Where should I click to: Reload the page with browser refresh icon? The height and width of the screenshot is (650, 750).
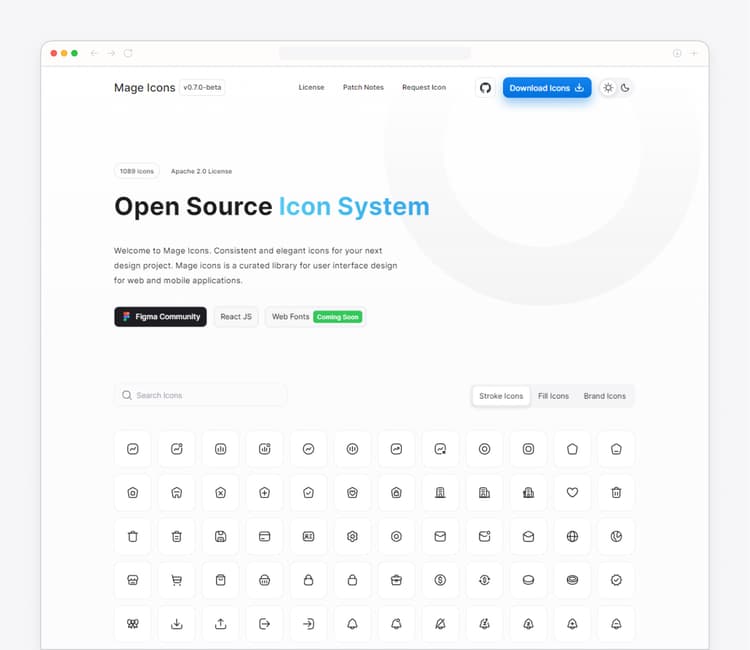[x=128, y=53]
